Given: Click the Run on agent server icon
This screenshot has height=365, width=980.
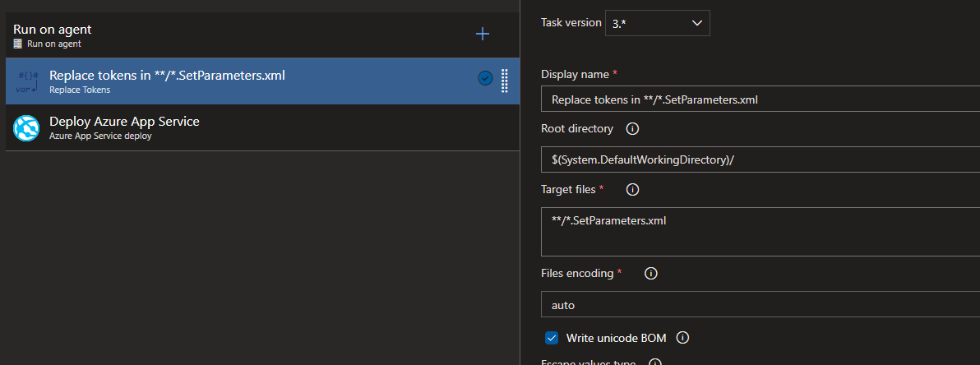Looking at the screenshot, I should click(17, 44).
